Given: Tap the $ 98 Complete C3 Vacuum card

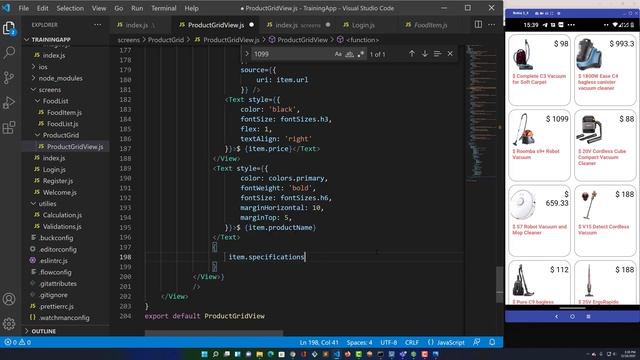Looking at the screenshot, I should click(539, 70).
